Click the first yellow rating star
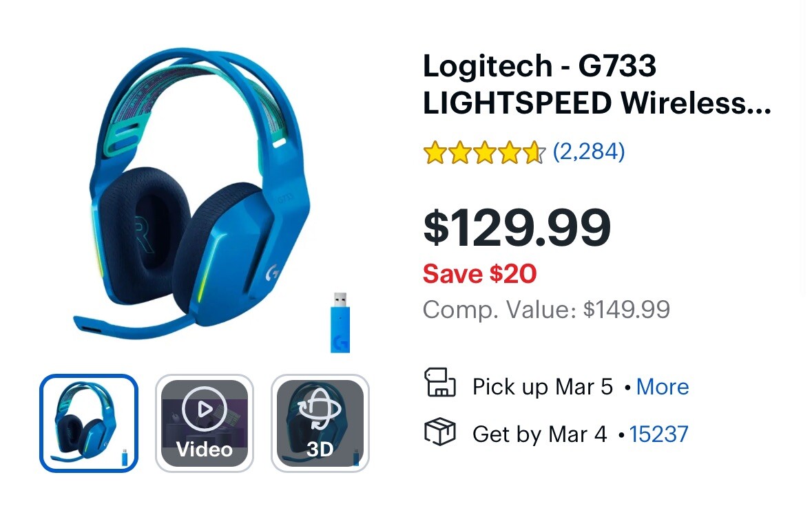 point(435,152)
